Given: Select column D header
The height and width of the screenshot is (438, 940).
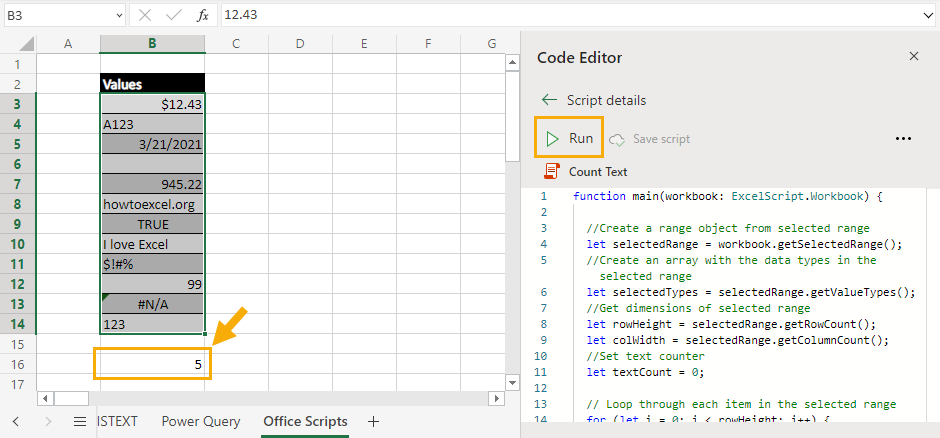Looking at the screenshot, I should (300, 44).
